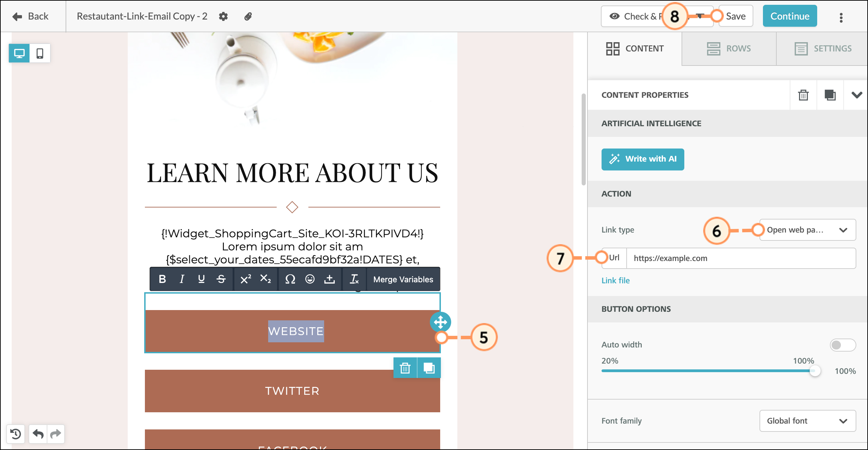The height and width of the screenshot is (450, 868).
Task: Click the merge variable paragraph text
Action: 293,246
